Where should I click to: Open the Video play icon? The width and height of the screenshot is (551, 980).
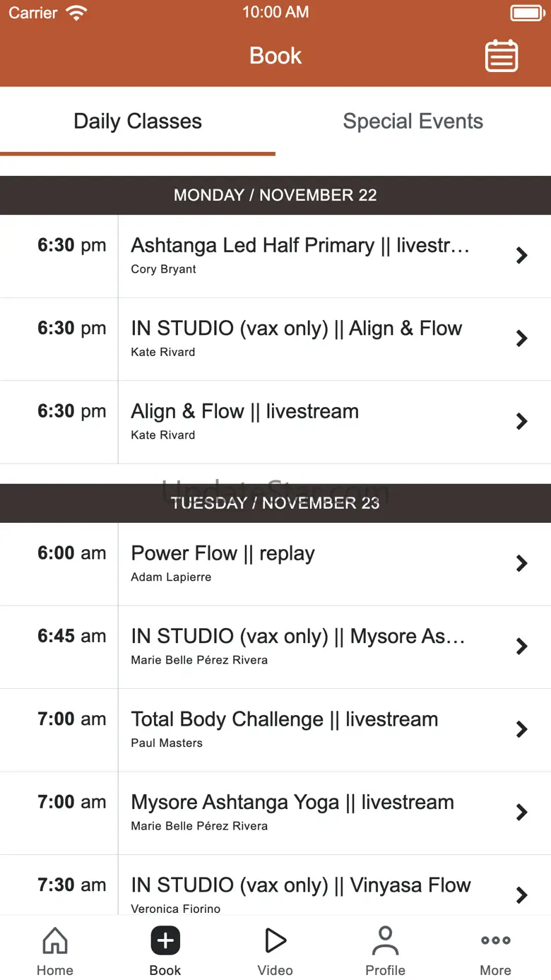click(275, 941)
